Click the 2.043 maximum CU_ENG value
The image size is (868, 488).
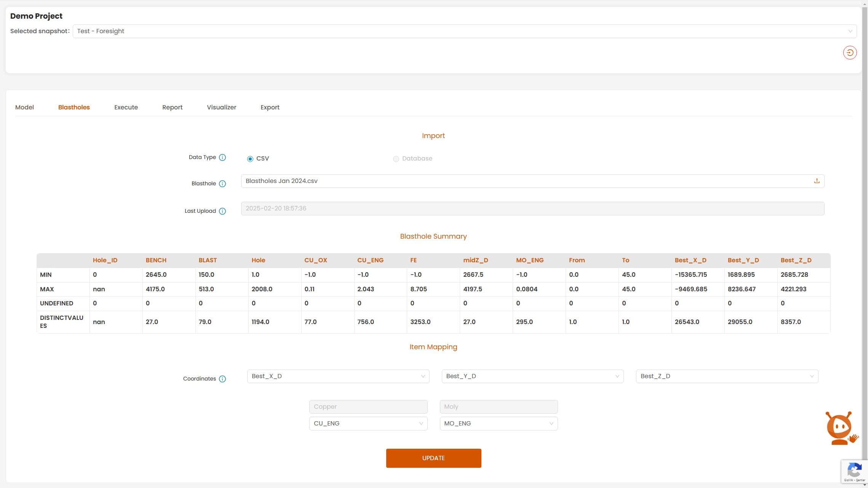tap(366, 289)
